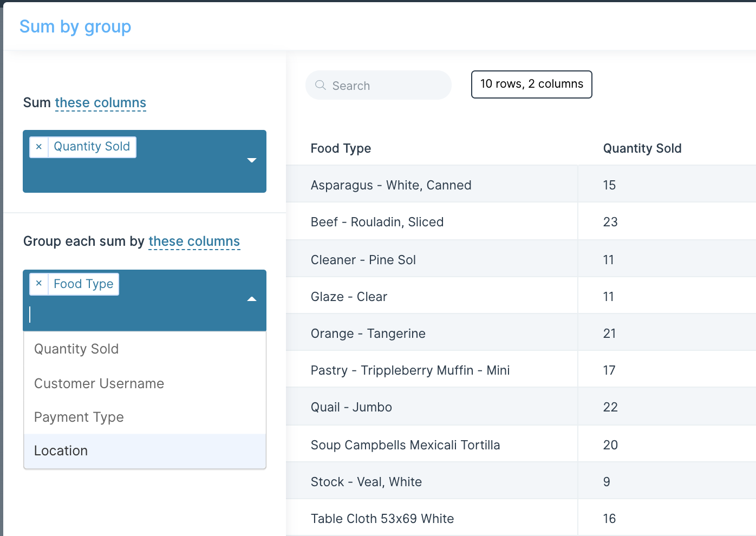Click the Food Type tag label
This screenshot has width=756, height=536.
(83, 284)
